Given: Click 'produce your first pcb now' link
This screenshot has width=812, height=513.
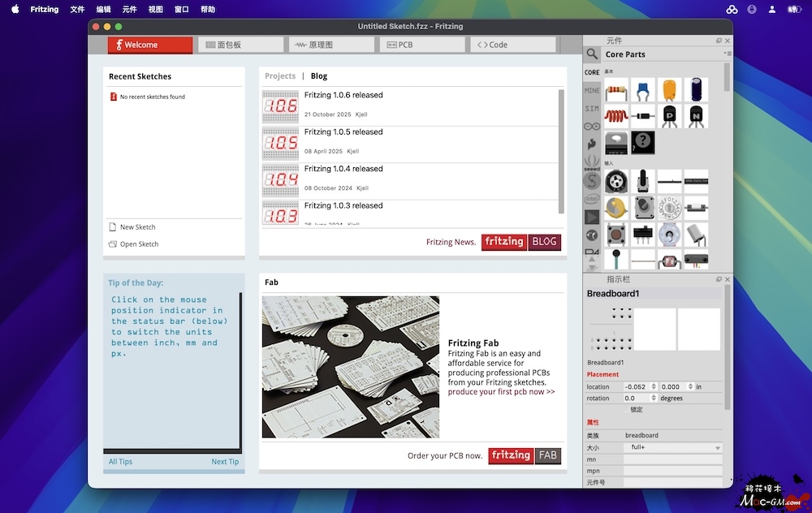Looking at the screenshot, I should (501, 392).
